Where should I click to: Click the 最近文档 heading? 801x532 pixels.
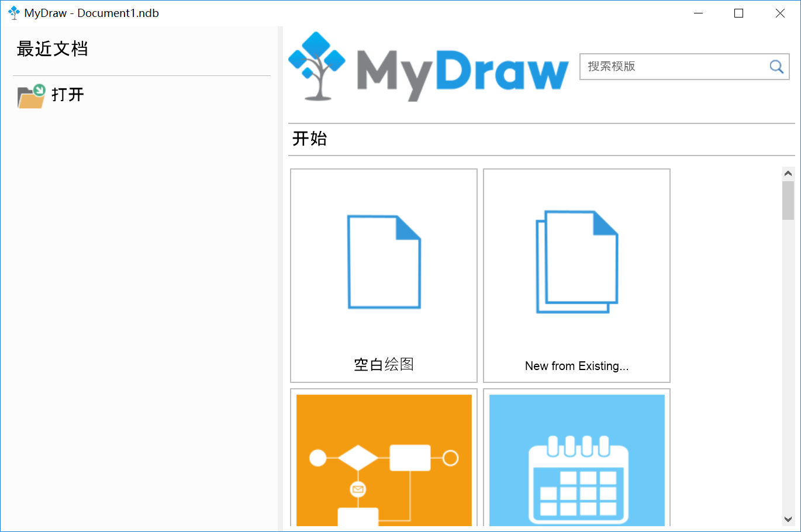pyautogui.click(x=53, y=49)
